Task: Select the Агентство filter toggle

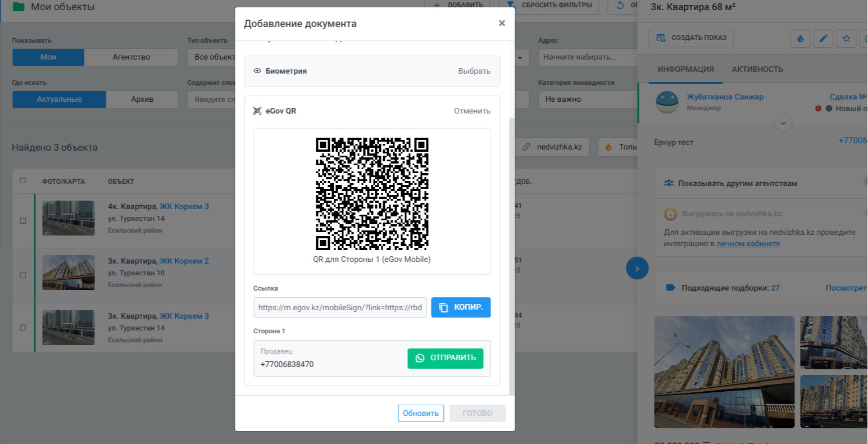Action: pyautogui.click(x=131, y=57)
